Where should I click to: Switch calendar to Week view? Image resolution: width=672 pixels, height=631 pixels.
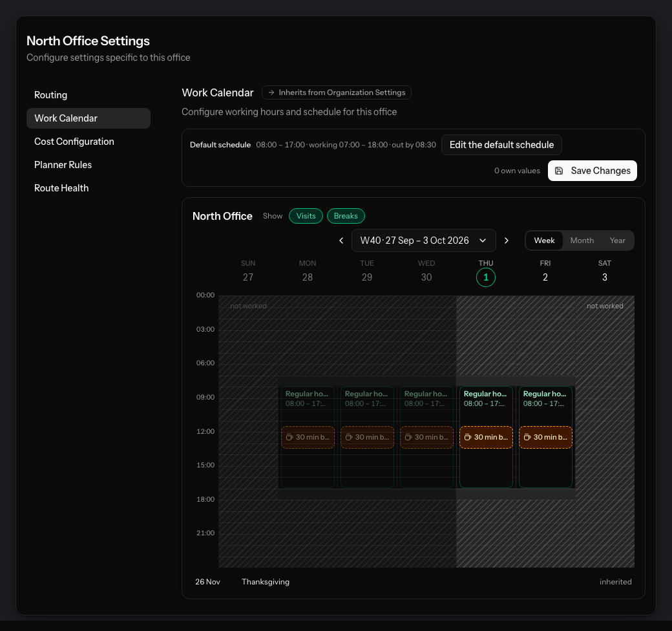(544, 241)
